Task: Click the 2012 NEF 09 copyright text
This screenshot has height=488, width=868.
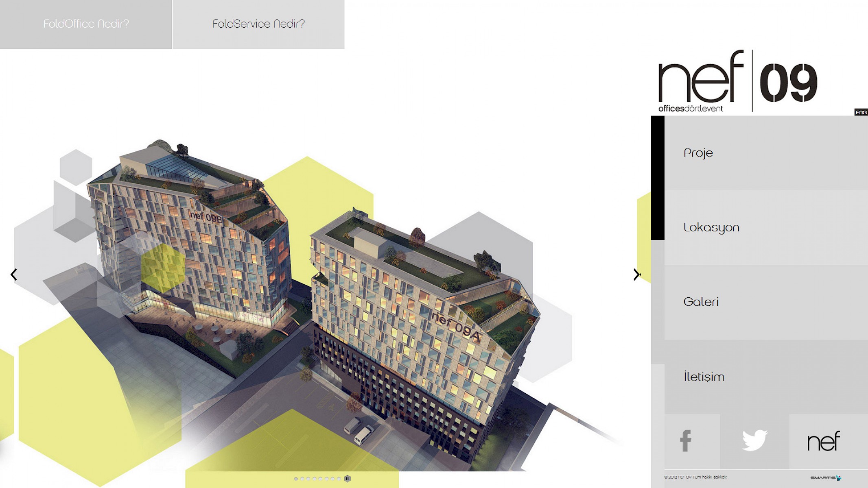Action: pos(695,477)
